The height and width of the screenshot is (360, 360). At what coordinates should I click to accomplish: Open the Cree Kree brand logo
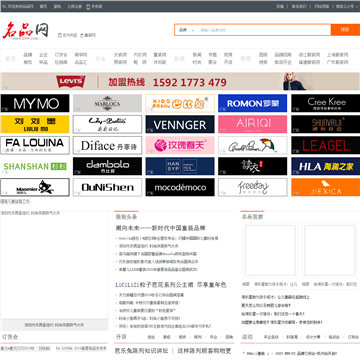click(x=326, y=103)
